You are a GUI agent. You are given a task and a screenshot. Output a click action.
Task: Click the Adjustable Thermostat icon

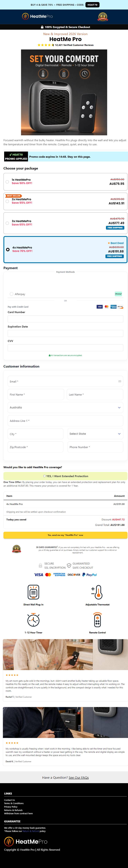pyautogui.click(x=97, y=592)
